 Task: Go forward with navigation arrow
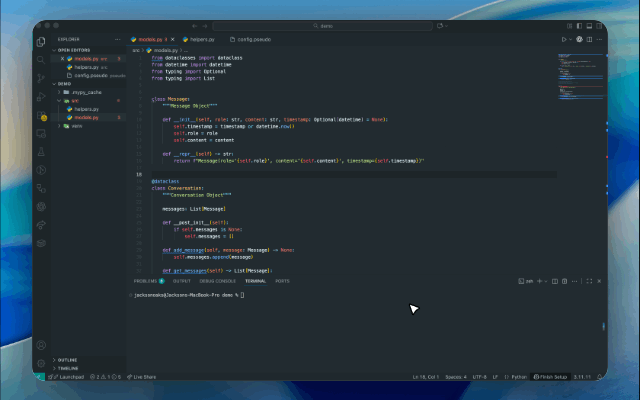point(205,26)
